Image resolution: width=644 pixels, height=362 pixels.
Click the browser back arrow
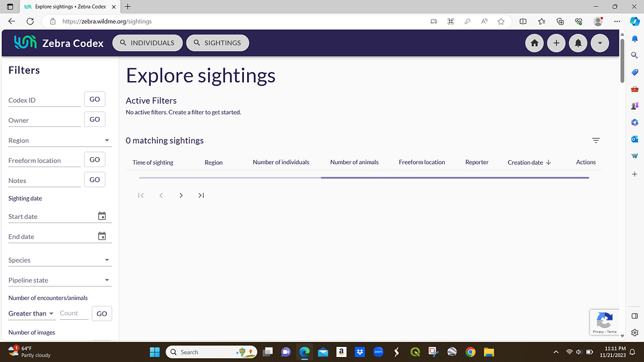pos(11,21)
